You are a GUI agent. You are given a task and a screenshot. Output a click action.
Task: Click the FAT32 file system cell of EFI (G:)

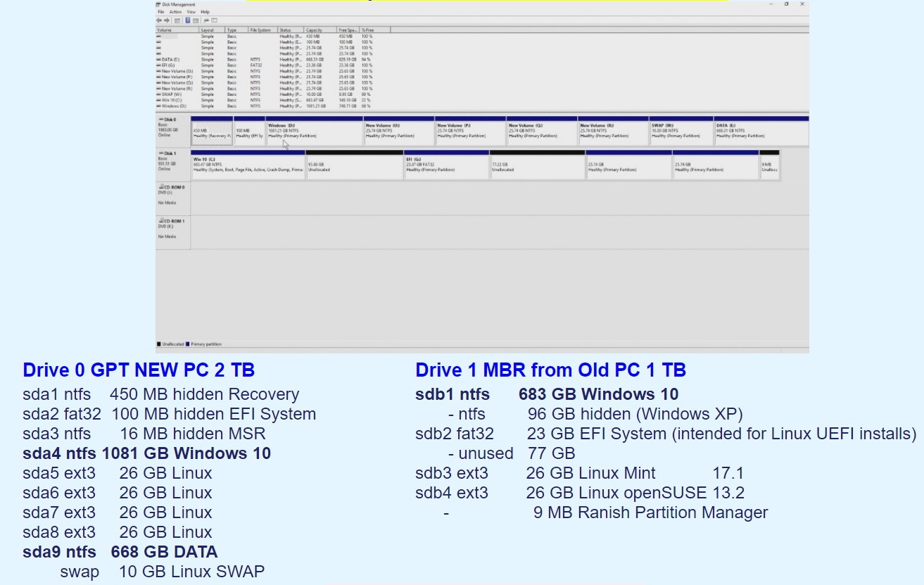coord(255,65)
